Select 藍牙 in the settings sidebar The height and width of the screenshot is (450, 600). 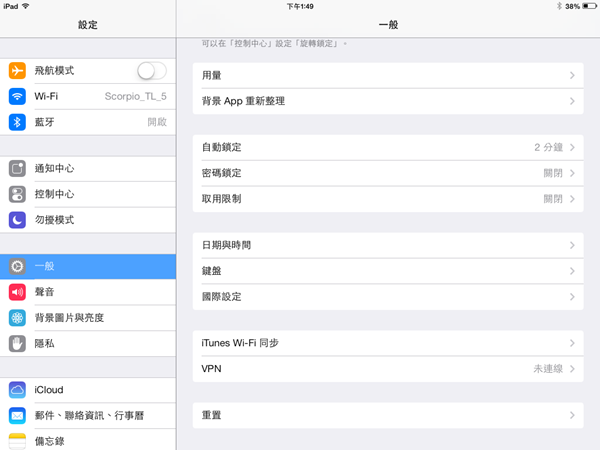pos(88,122)
